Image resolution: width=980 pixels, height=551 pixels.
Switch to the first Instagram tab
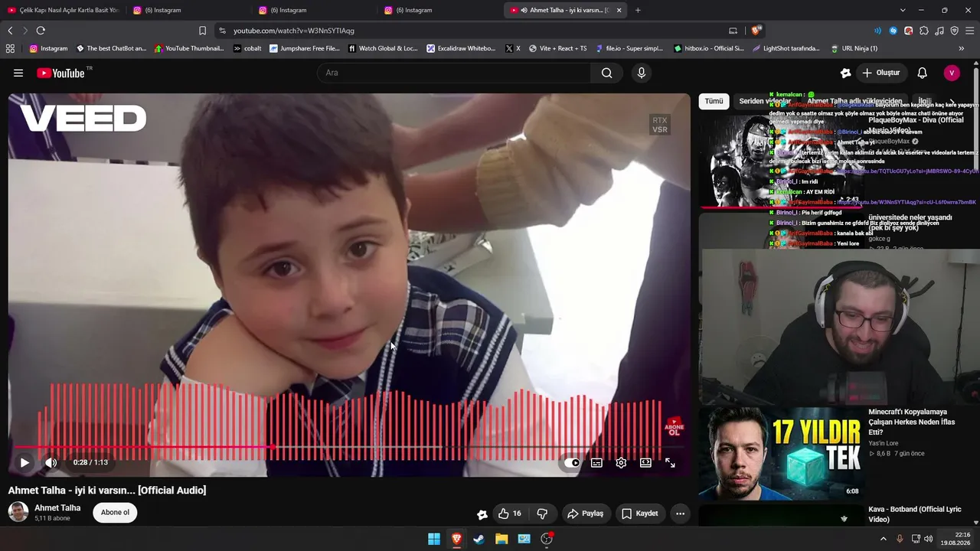click(x=188, y=10)
